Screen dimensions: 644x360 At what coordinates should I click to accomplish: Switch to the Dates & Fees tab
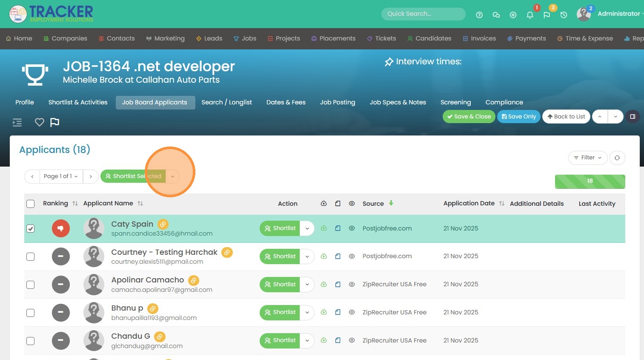click(286, 102)
